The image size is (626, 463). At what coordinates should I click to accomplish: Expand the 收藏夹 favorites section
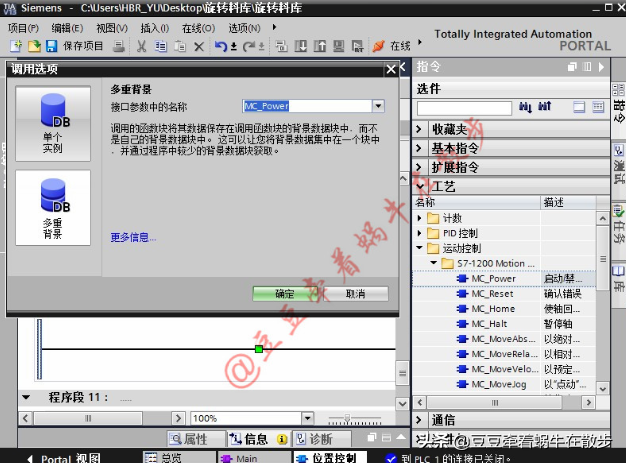(x=419, y=129)
